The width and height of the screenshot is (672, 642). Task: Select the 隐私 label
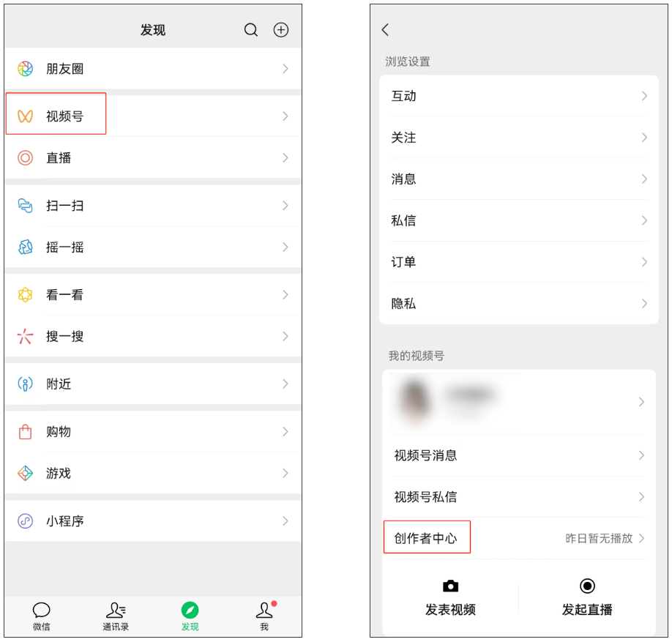(x=404, y=304)
